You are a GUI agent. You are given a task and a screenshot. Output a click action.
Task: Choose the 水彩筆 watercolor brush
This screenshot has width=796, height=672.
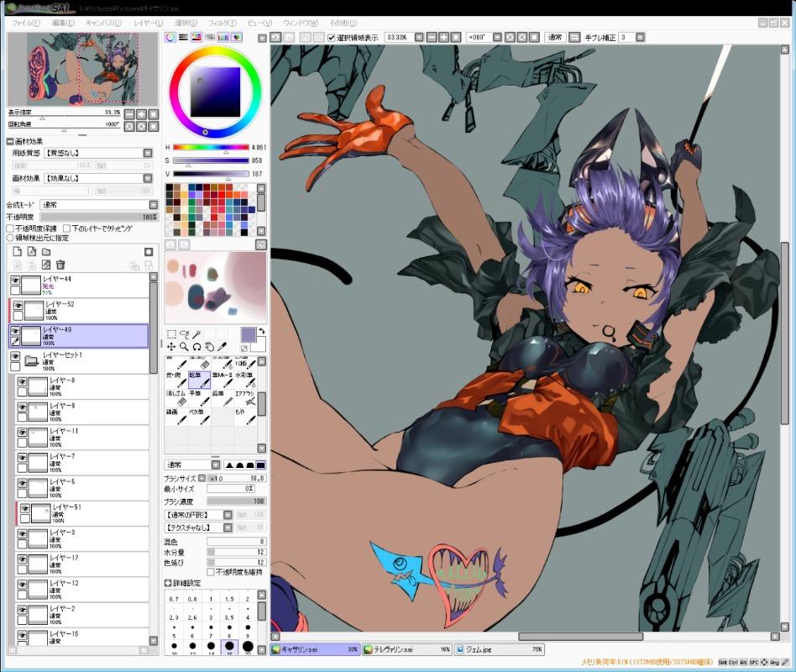click(x=245, y=380)
